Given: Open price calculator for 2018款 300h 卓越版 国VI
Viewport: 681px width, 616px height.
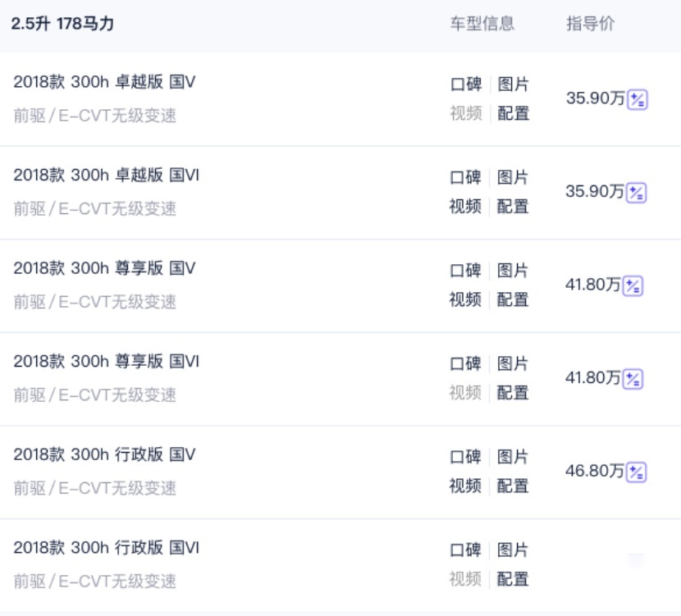Looking at the screenshot, I should coord(636,193).
